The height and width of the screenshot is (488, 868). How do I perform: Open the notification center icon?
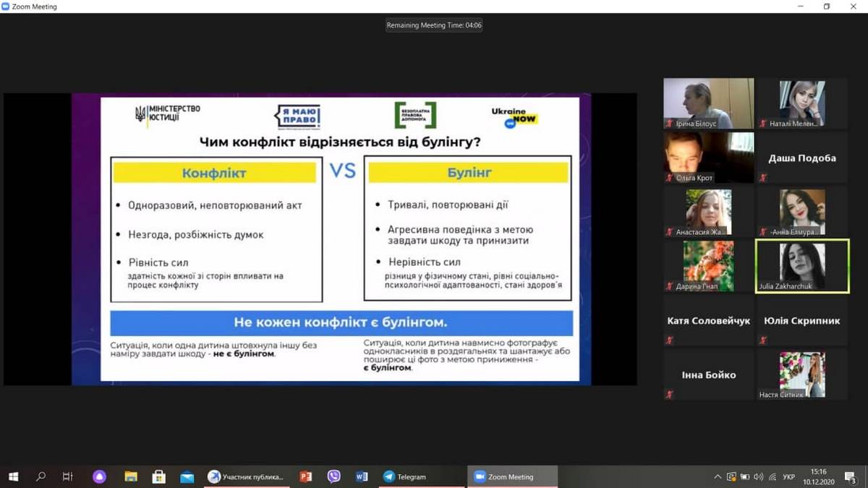851,476
